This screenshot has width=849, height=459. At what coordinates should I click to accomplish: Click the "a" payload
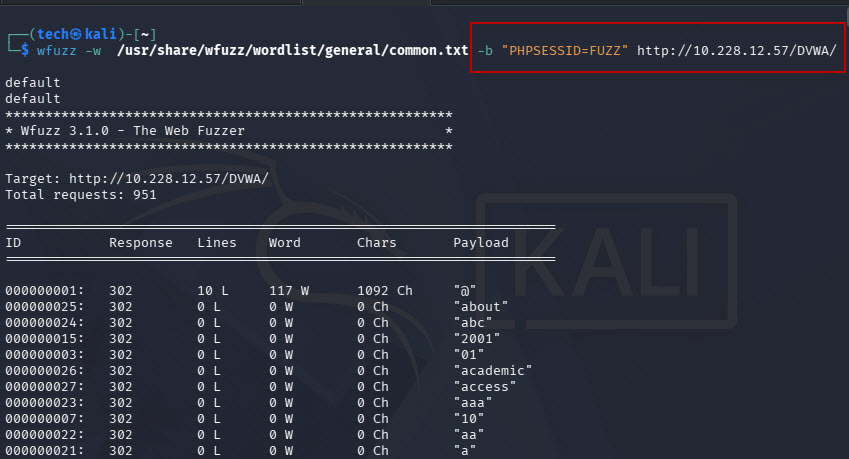coord(465,451)
